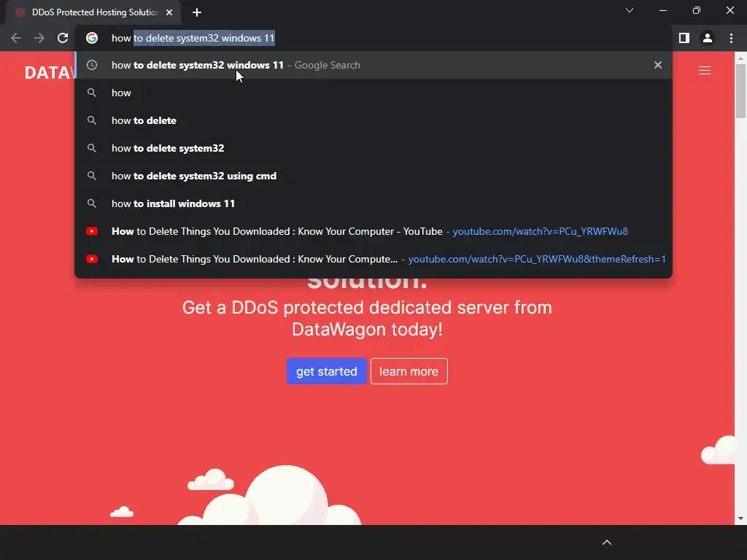Reload the page with the refresh icon

[x=63, y=38]
